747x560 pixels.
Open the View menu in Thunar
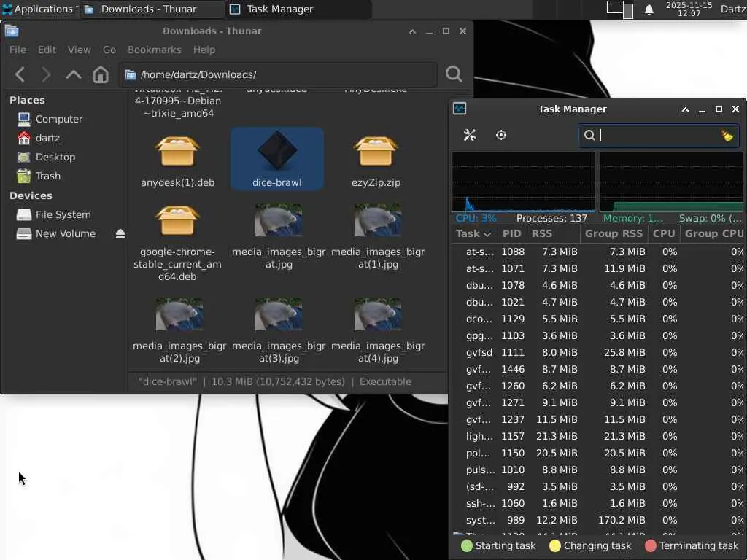pos(79,50)
